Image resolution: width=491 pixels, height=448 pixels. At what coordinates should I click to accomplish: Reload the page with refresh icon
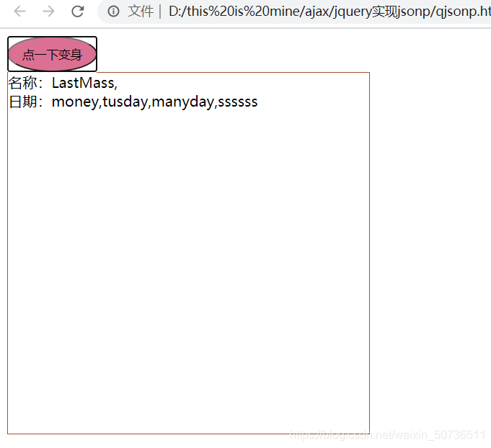click(78, 12)
